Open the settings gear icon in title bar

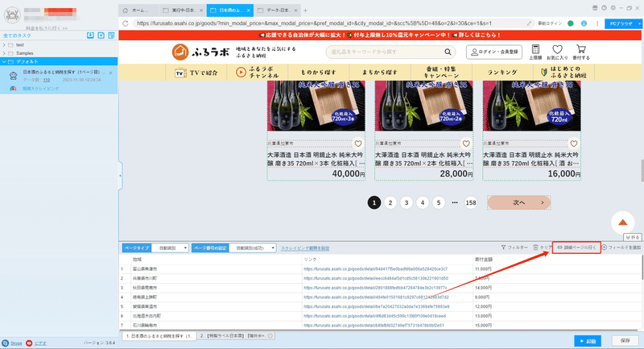coord(613,8)
